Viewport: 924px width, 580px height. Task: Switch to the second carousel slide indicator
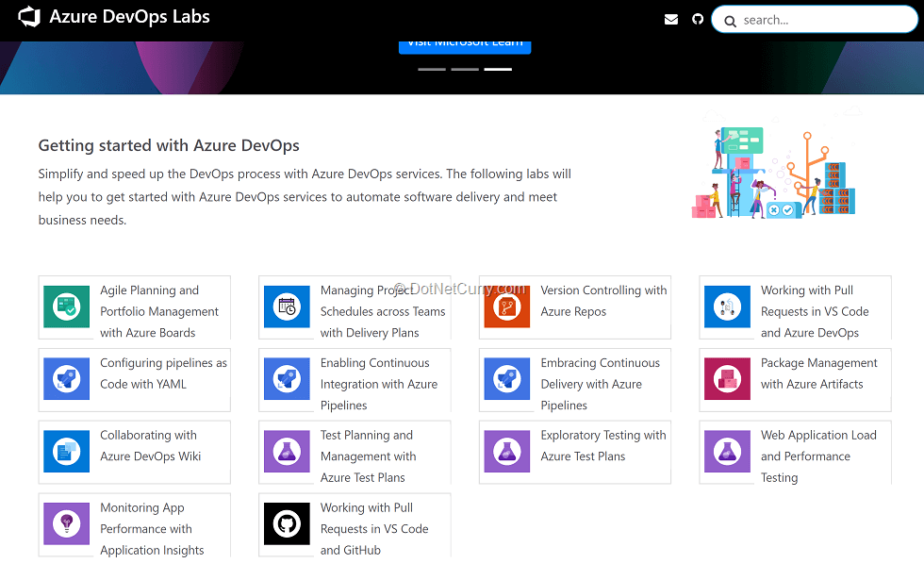[465, 69]
